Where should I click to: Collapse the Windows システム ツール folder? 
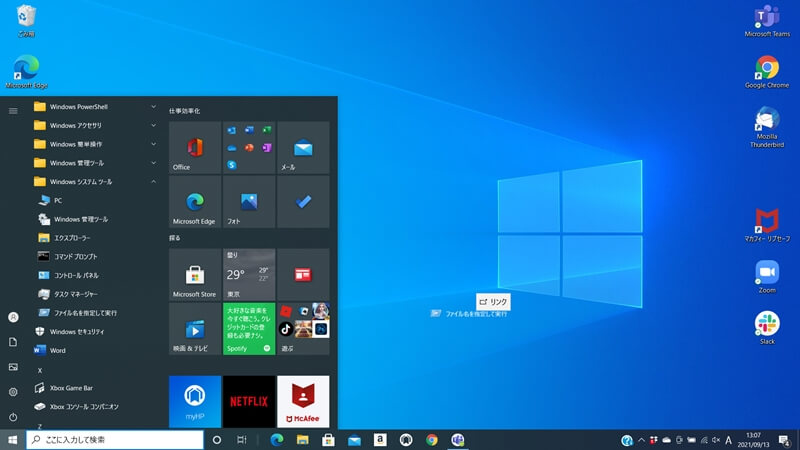tap(95, 182)
